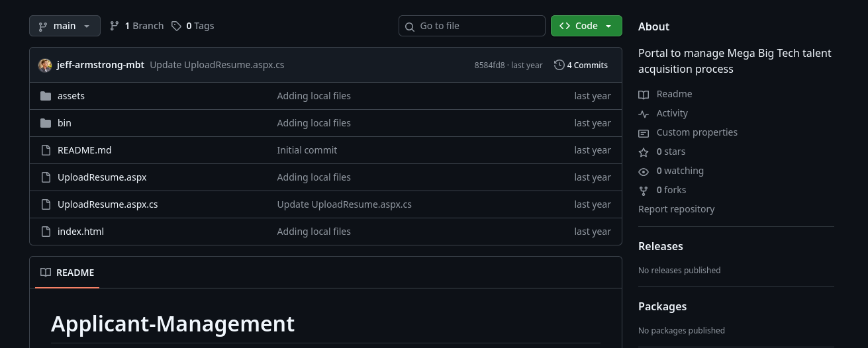Image resolution: width=868 pixels, height=348 pixels.
Task: Click the Applicant-Management heading
Action: [x=173, y=324]
